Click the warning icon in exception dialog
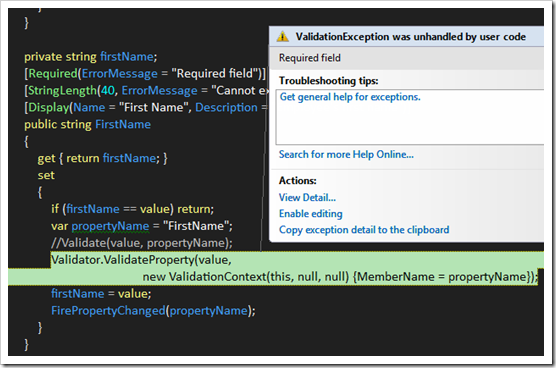 pos(283,37)
